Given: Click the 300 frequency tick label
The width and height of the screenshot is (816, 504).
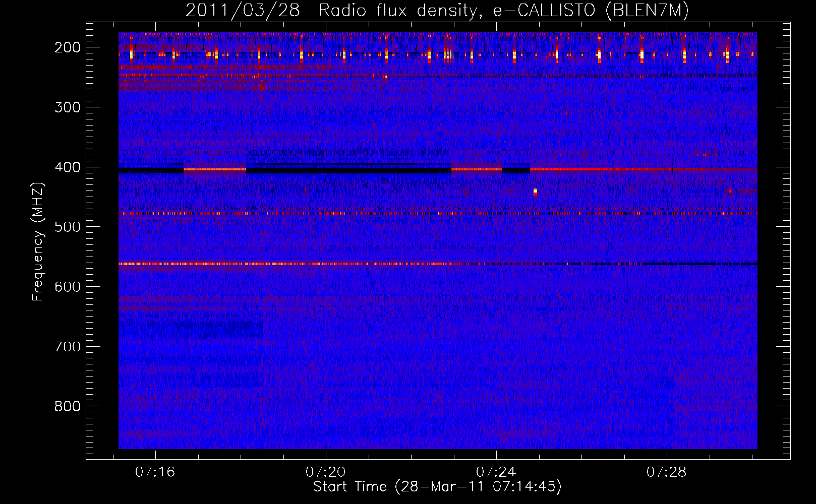Looking at the screenshot, I should point(68,107).
